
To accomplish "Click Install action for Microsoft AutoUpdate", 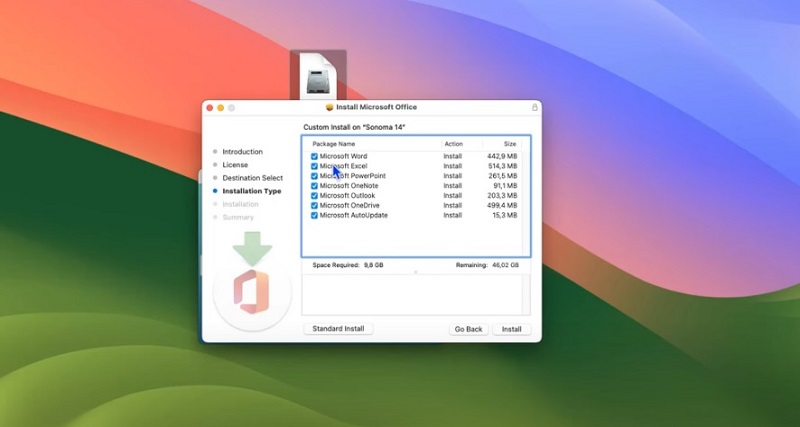I will coord(453,215).
